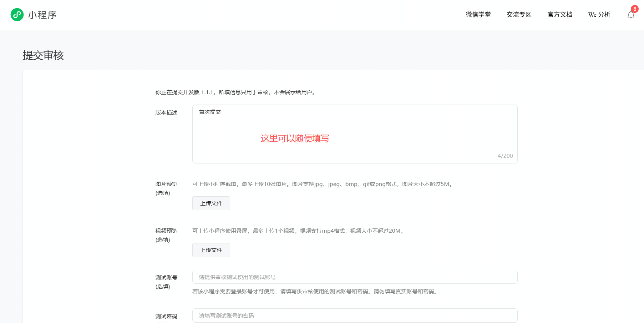Click the 提交审核 page heading

click(x=43, y=56)
